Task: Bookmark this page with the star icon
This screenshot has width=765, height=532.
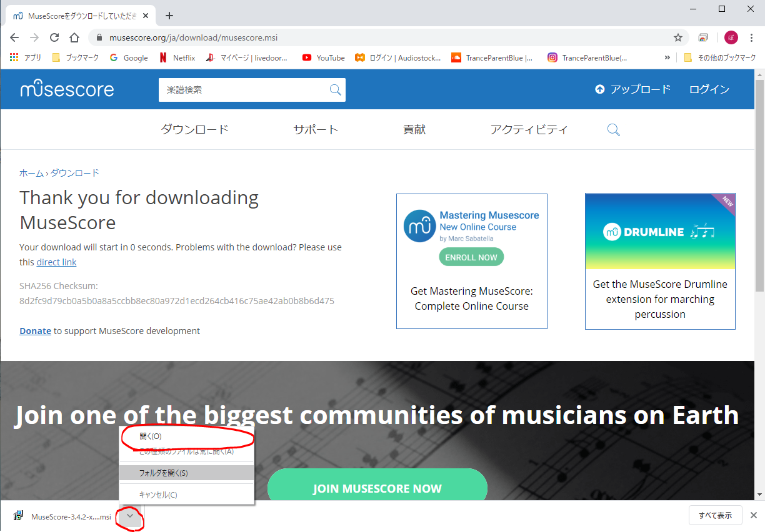Action: (678, 37)
